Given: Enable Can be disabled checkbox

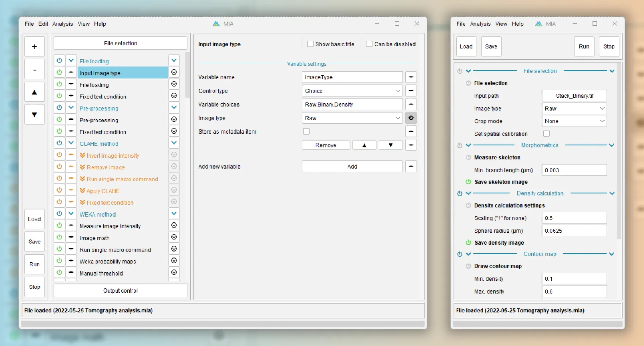Looking at the screenshot, I should [369, 44].
